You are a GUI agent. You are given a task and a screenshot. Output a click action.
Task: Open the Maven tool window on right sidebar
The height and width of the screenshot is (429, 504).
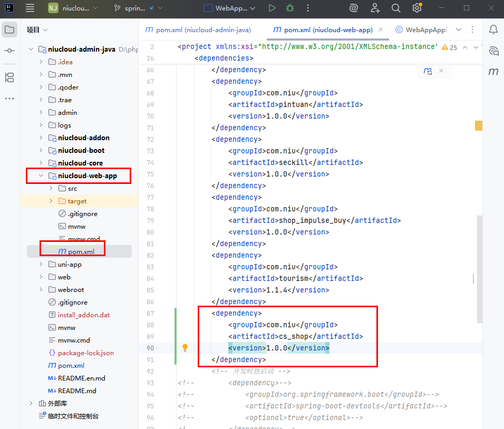pos(493,72)
